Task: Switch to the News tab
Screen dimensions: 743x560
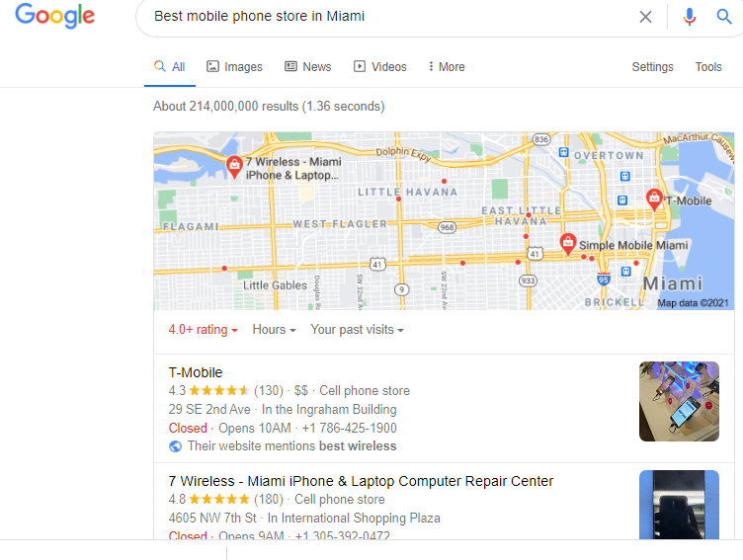Action: click(307, 67)
